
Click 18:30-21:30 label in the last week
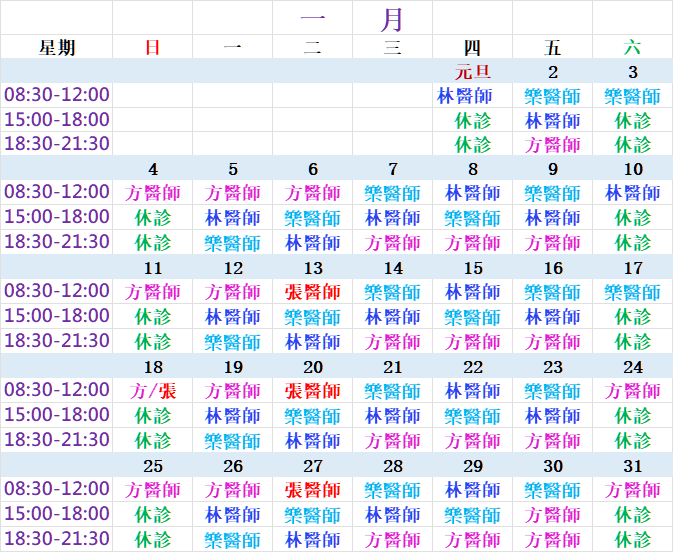[x=57, y=539]
